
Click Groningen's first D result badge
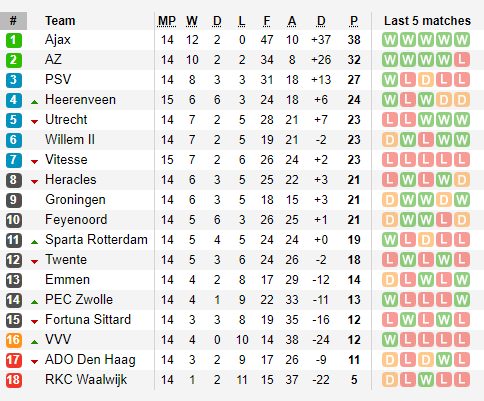390,200
